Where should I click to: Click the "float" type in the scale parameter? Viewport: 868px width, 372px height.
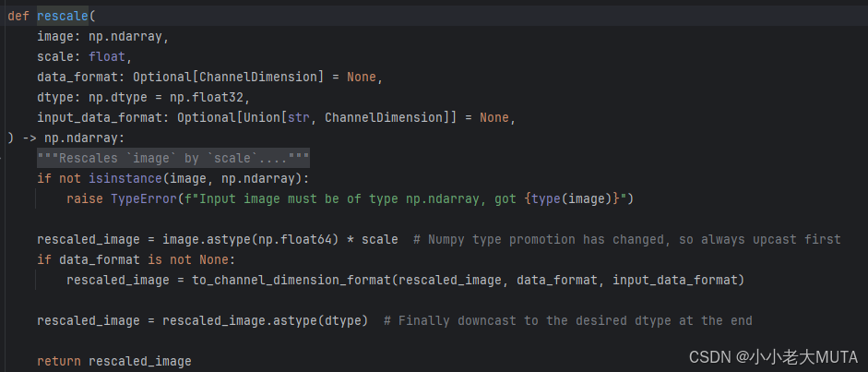point(107,56)
